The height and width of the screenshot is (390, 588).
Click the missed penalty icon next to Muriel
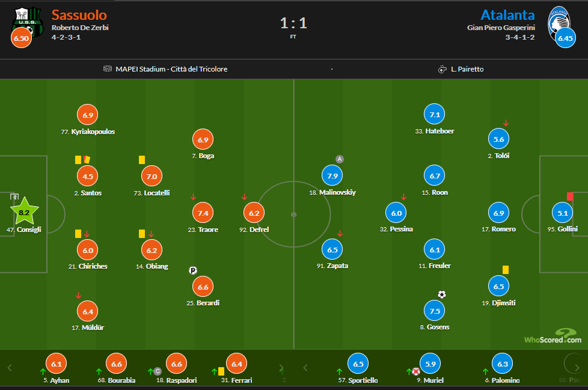[416, 371]
